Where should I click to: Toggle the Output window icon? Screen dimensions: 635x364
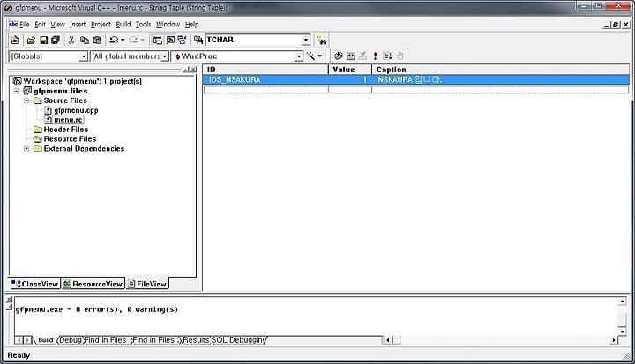(170, 40)
